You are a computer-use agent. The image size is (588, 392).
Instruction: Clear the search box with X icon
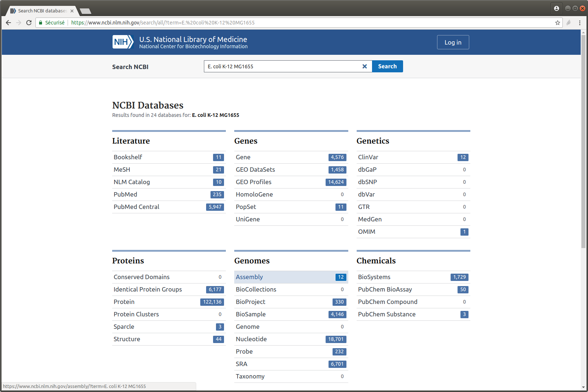pyautogui.click(x=364, y=66)
